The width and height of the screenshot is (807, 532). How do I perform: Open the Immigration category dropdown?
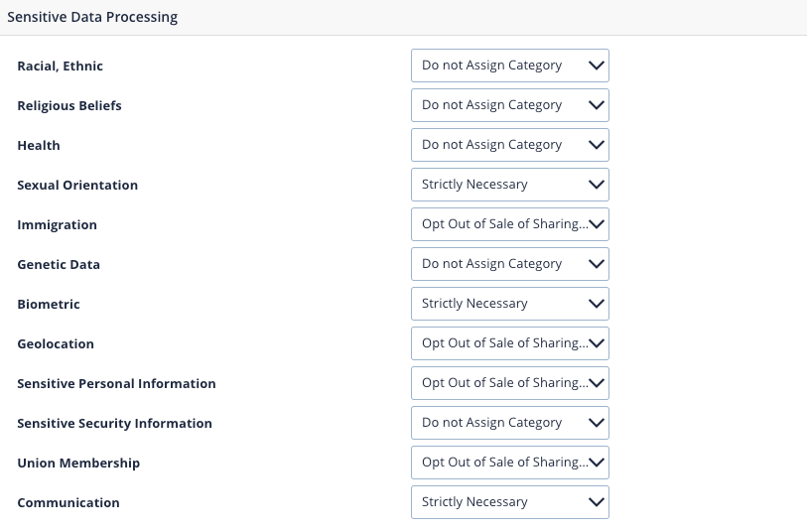tap(509, 224)
